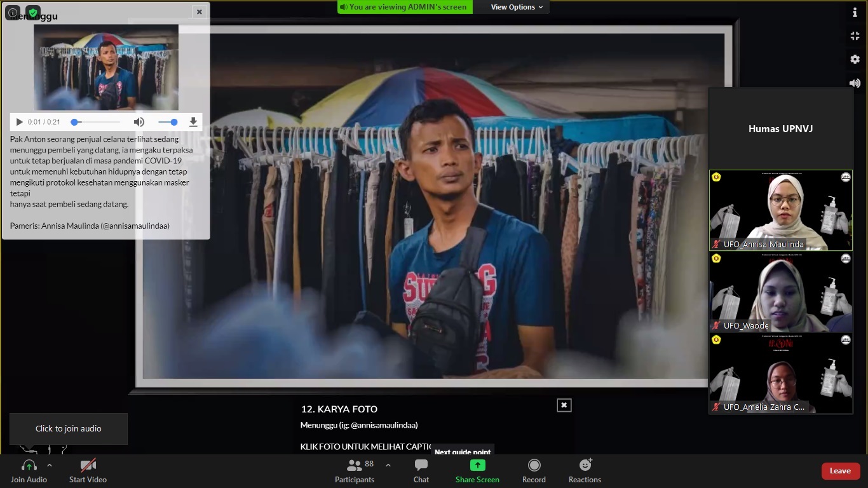Open the three-dots menu at top right
Viewport: 868px width, 488px height.
pos(855,13)
